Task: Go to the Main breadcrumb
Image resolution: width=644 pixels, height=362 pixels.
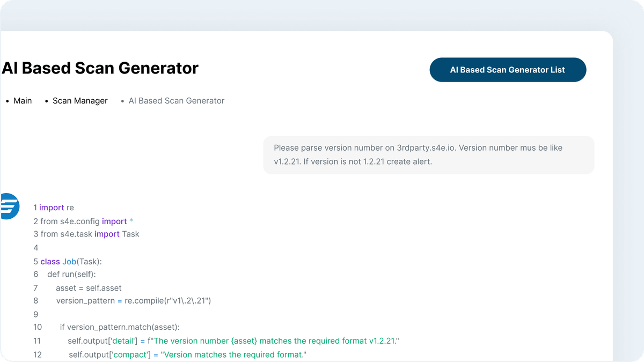Action: [23, 101]
